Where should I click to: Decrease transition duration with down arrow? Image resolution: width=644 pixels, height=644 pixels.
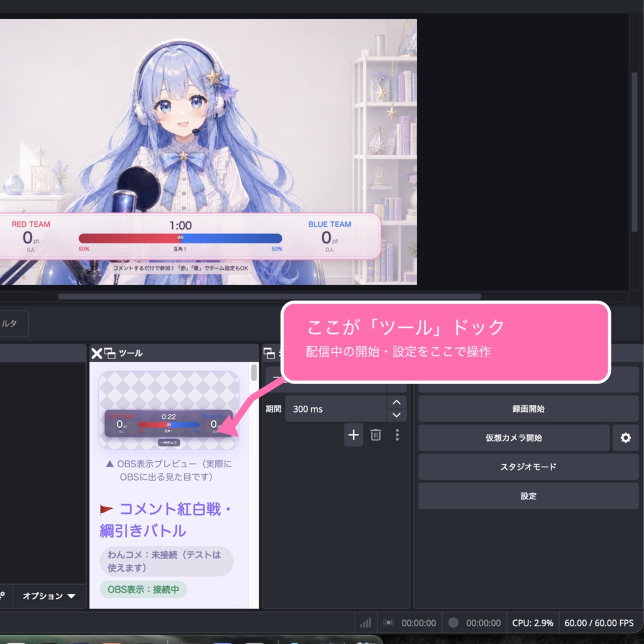pyautogui.click(x=396, y=415)
